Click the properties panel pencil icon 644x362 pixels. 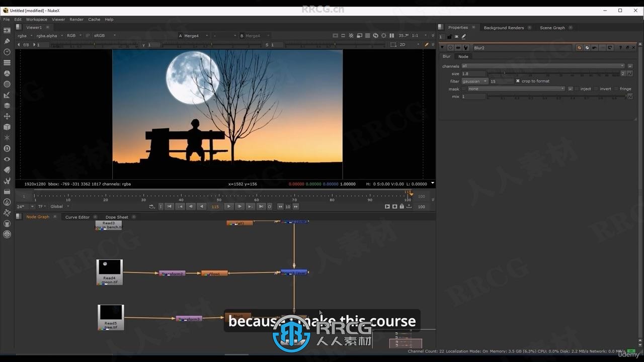[x=464, y=36]
